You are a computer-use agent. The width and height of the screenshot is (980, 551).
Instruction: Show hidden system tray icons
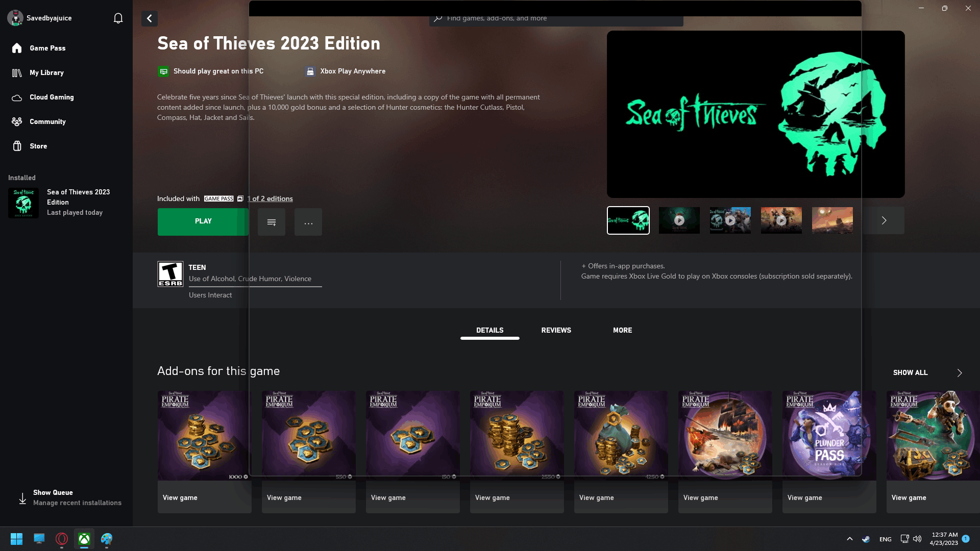click(850, 539)
